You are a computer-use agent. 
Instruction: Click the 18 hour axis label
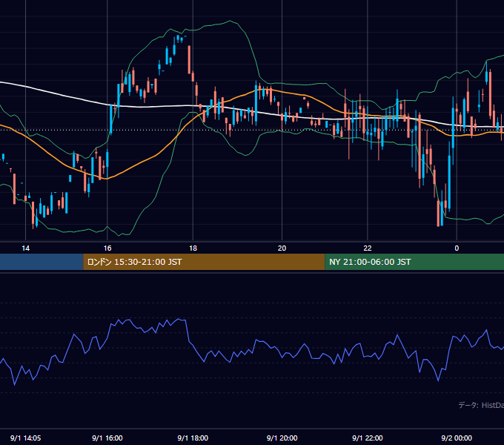pyautogui.click(x=193, y=248)
